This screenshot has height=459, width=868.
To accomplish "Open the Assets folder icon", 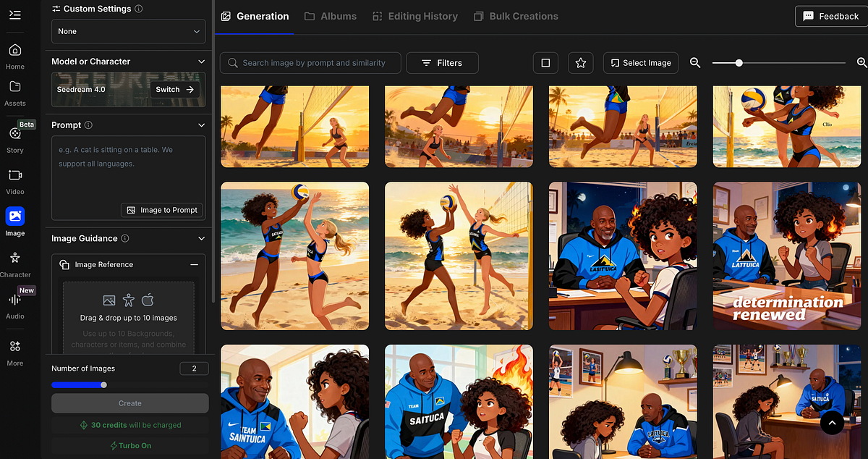I will point(14,92).
